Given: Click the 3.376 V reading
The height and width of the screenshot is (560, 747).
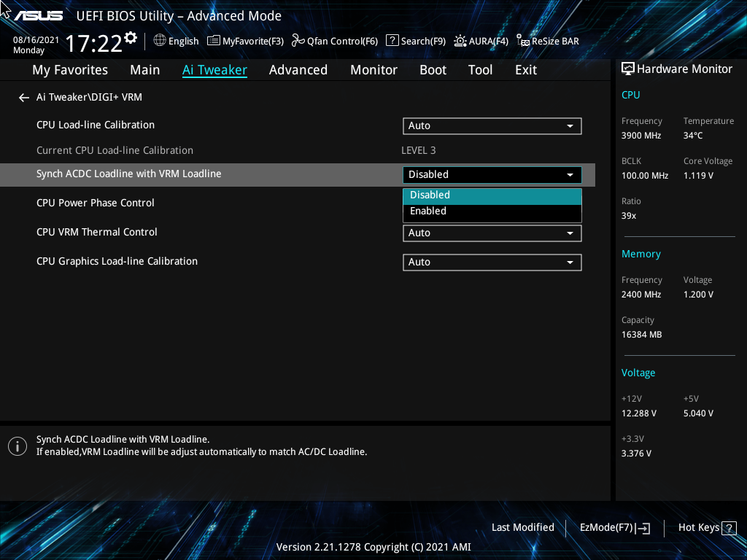Looking at the screenshot, I should pos(636,454).
